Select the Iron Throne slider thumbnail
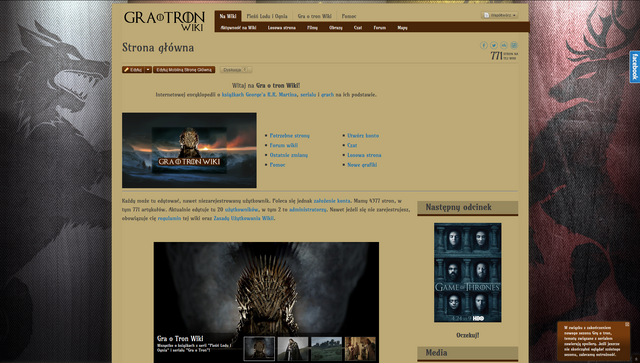Viewport: 640px width, 363px height. [x=259, y=349]
